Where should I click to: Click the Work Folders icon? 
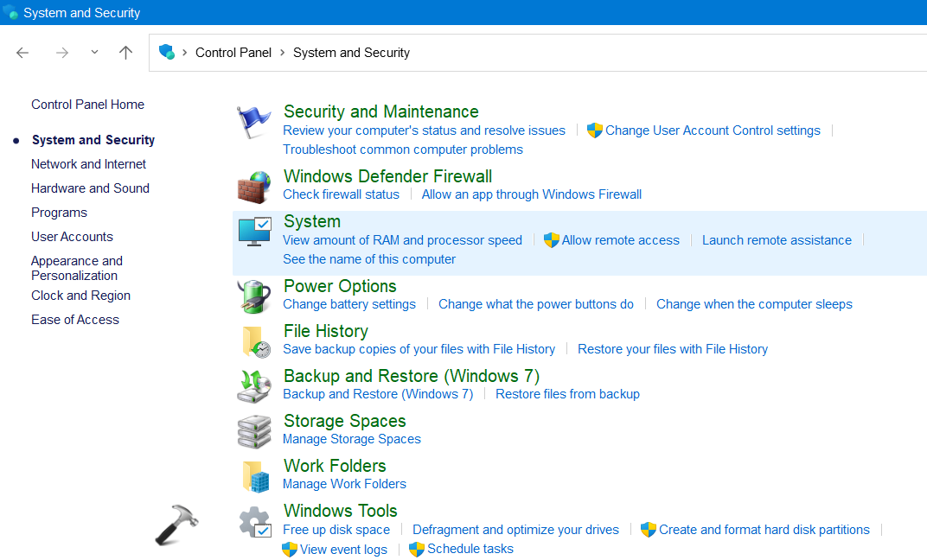pyautogui.click(x=254, y=476)
